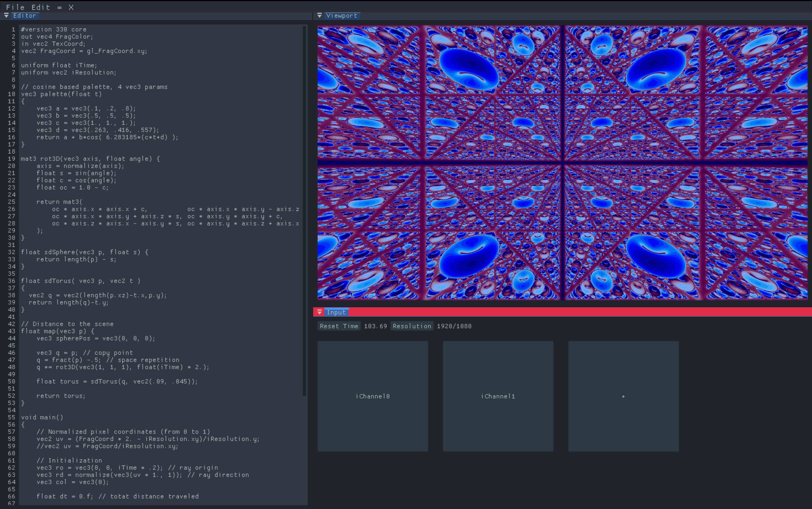Viewport: 812px width, 509px height.
Task: Collapse the Editor panel
Action: (x=6, y=15)
